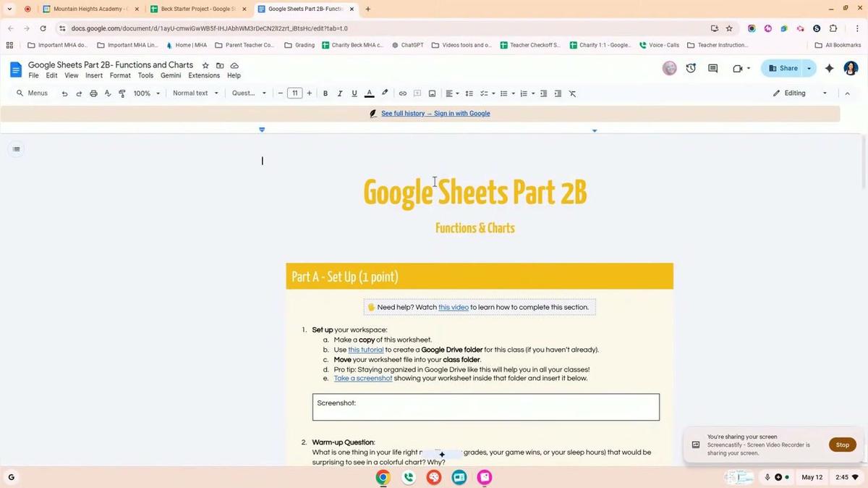Toggle underline formatting

pyautogui.click(x=354, y=93)
